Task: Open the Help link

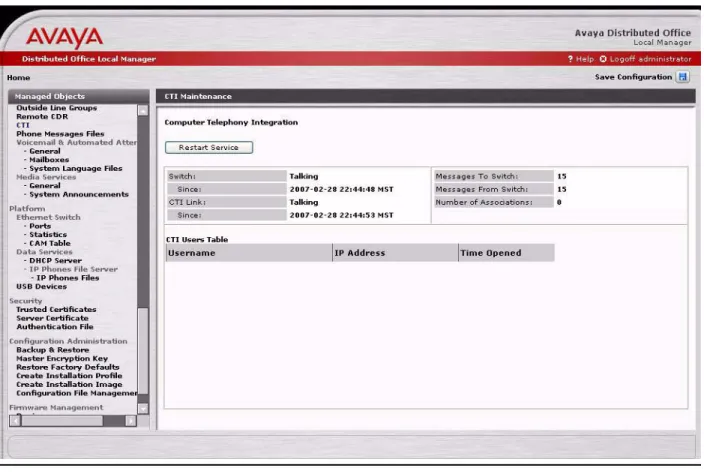Action: (x=585, y=59)
